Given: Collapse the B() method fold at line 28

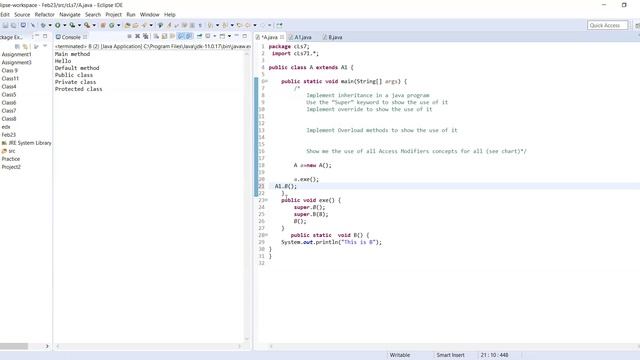Looking at the screenshot, I should [266, 235].
